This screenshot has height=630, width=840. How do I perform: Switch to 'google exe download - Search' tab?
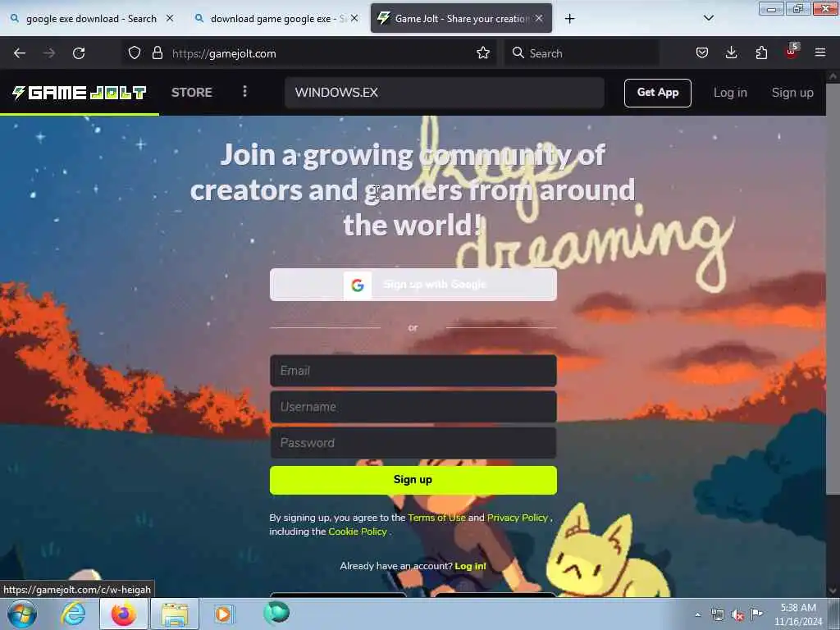pyautogui.click(x=91, y=19)
